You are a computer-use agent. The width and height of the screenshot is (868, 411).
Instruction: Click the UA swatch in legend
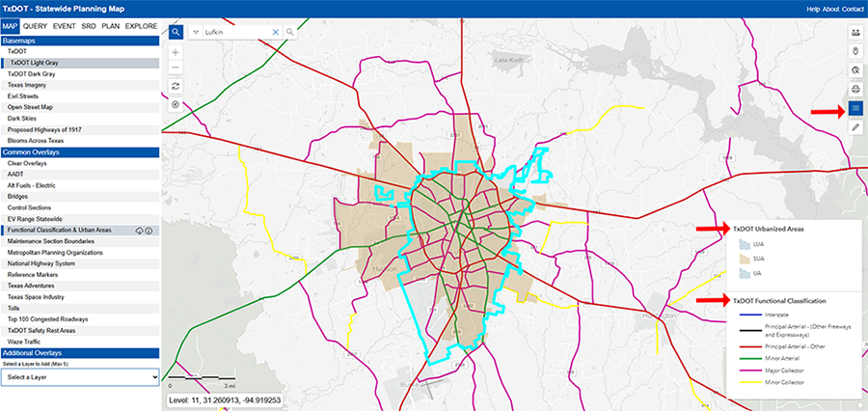point(745,273)
